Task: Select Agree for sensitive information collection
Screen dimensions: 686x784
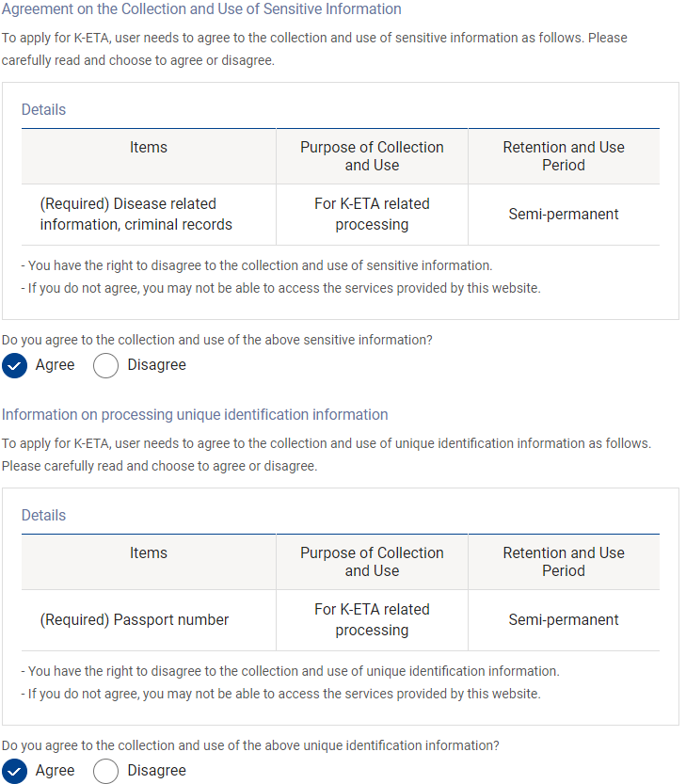Action: (x=15, y=365)
